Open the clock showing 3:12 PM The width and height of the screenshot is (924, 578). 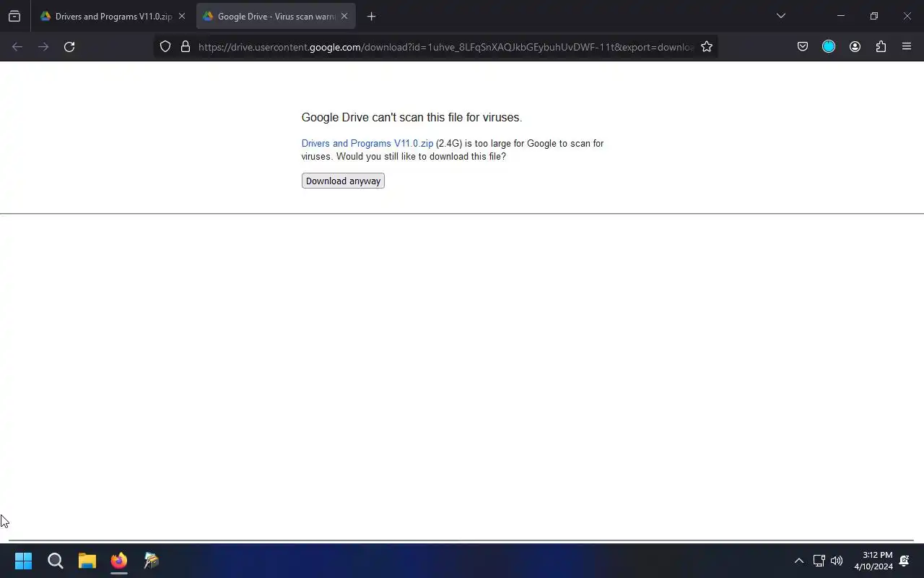click(x=873, y=561)
